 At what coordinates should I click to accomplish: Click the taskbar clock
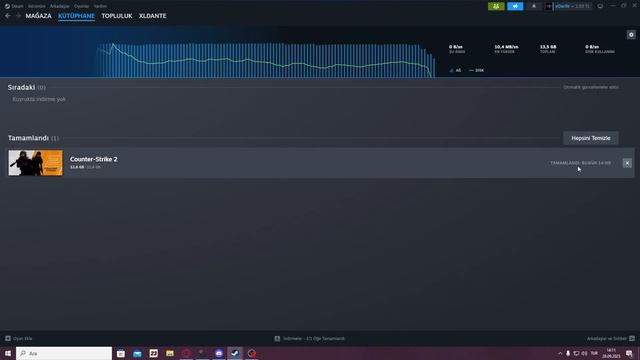611,353
